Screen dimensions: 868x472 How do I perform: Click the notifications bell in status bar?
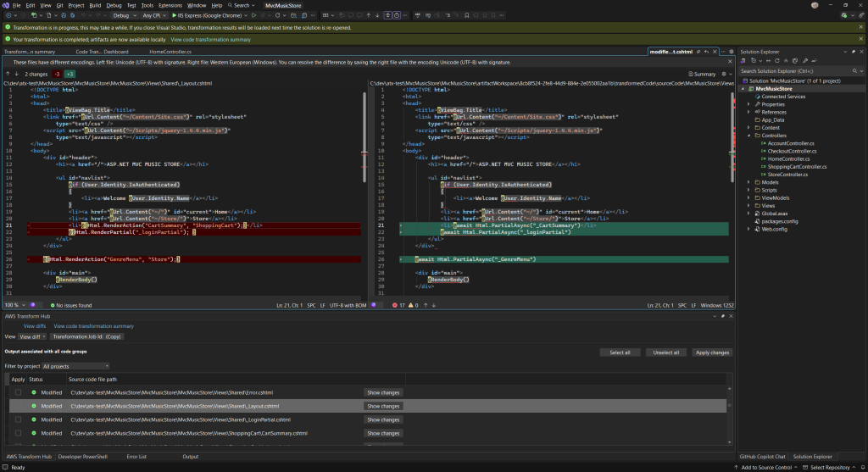click(861, 468)
